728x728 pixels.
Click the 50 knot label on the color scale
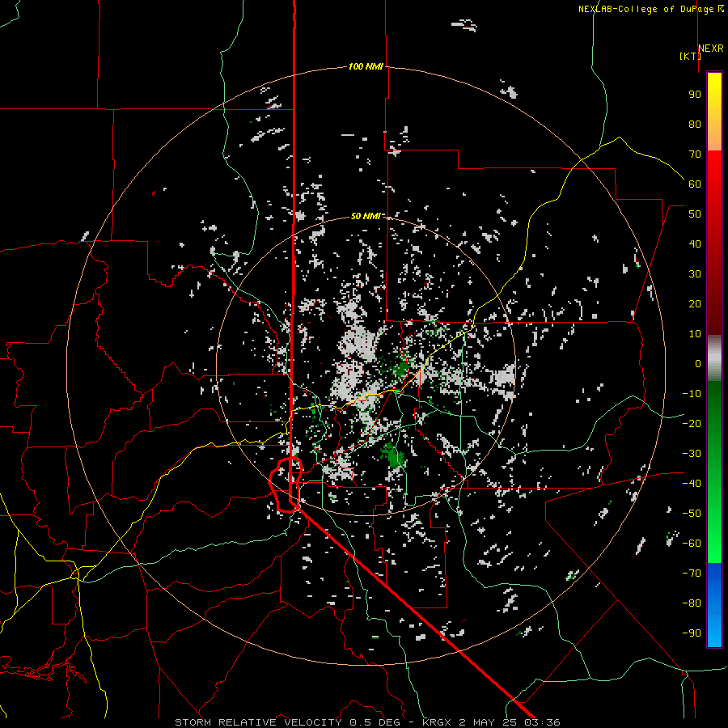coord(695,214)
